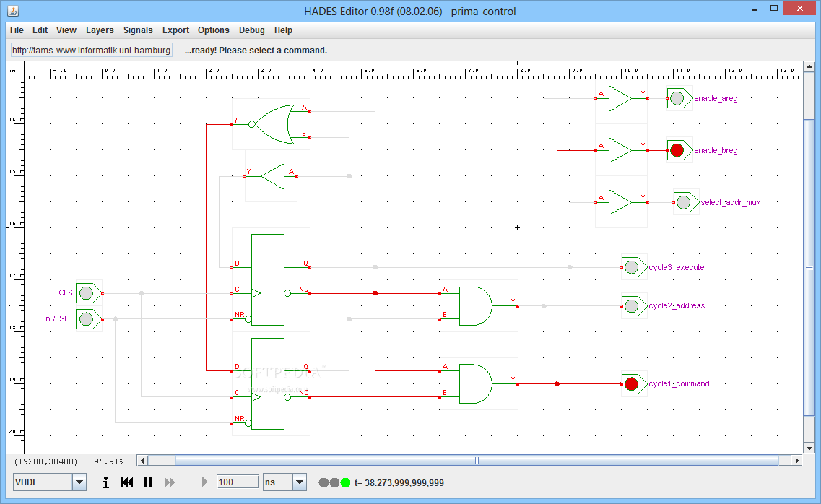
Task: Click the simulator info icon
Action: tap(105, 482)
